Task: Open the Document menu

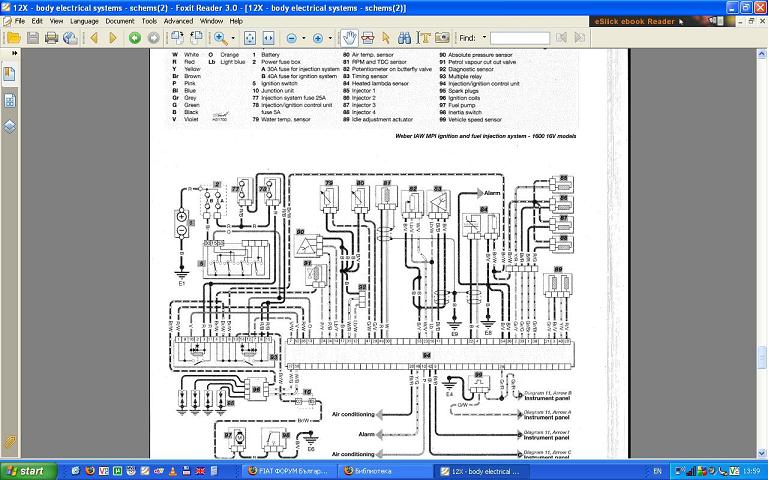Action: [x=120, y=20]
